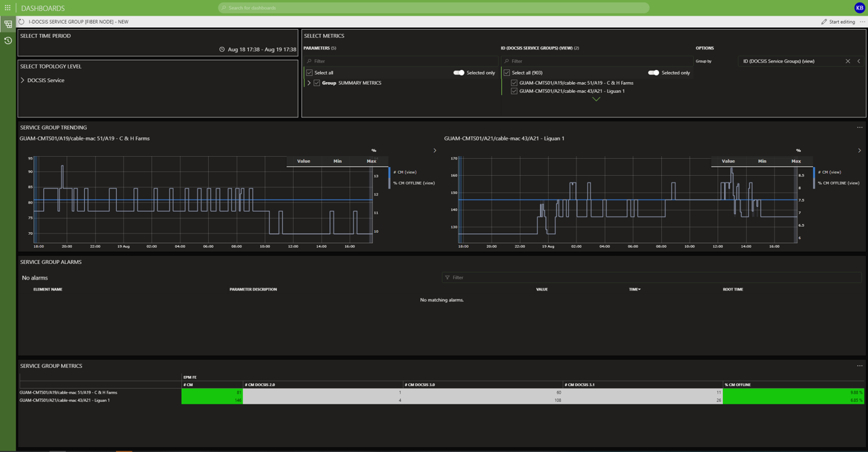Viewport: 868px width, 452px height.
Task: Open Service Group Metrics panel ellipsis menu
Action: 859,366
